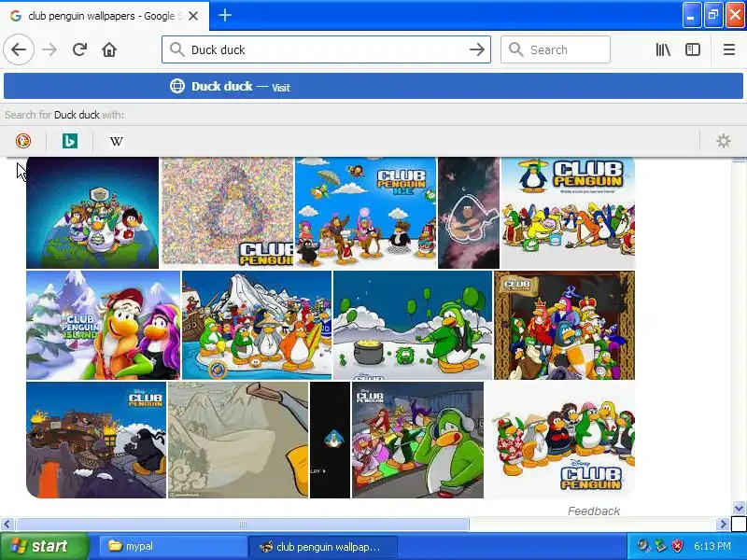The height and width of the screenshot is (560, 747).
Task: Open the penguins on globe wallpaper thumbnail
Action: pos(92,213)
